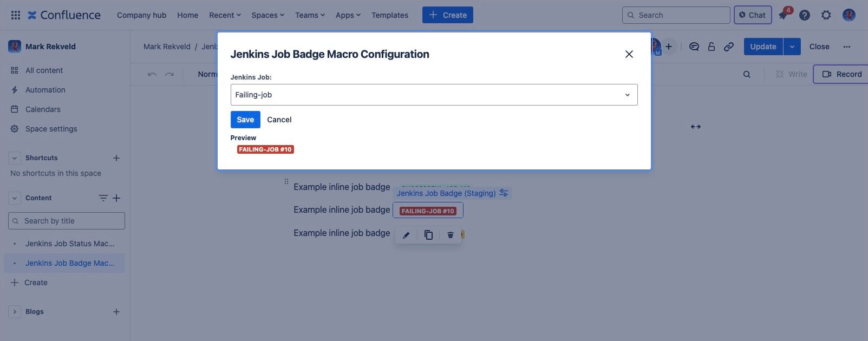This screenshot has width=868, height=341.
Task: Open the Teams dropdown menu
Action: (x=310, y=15)
